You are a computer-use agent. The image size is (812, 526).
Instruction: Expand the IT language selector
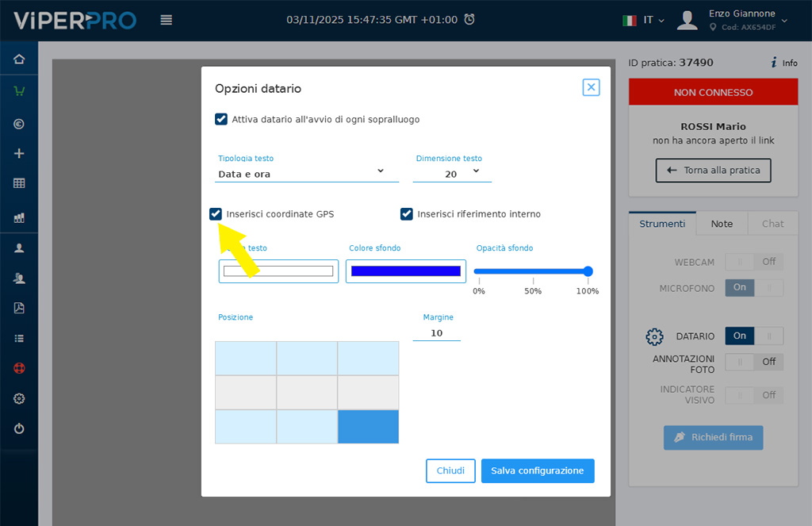click(642, 20)
